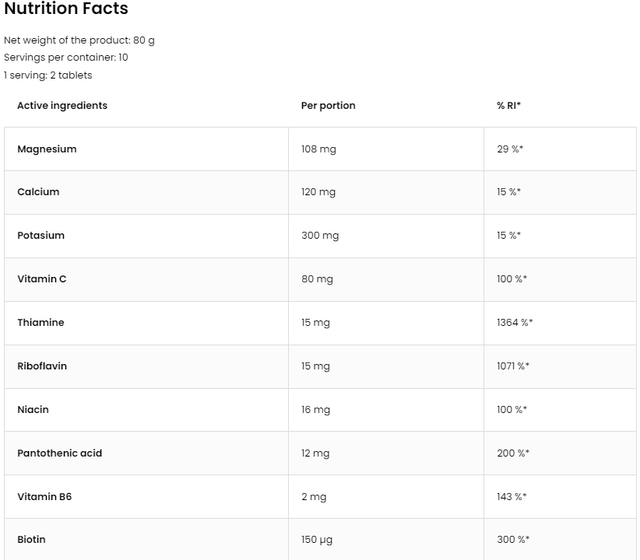Click the Thiamine ingredient cell
Screen dimensions: 640x560
[x=41, y=323]
